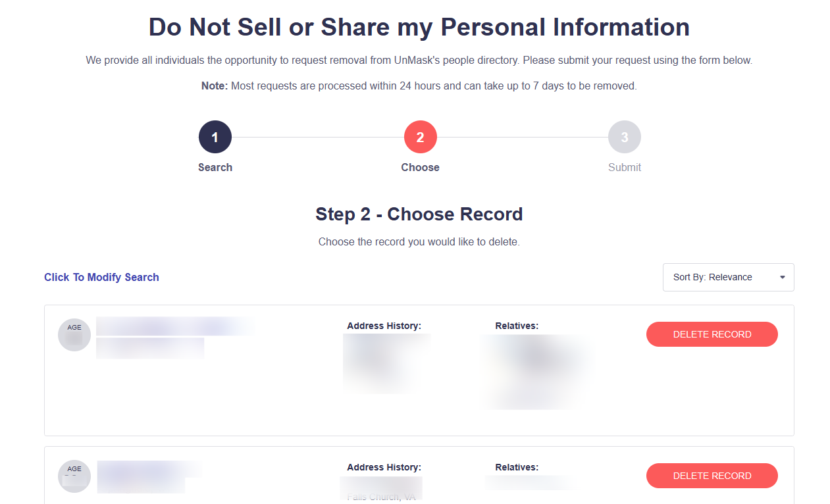Click the AGE avatar in first record
This screenshot has width=830, height=504.
click(74, 335)
